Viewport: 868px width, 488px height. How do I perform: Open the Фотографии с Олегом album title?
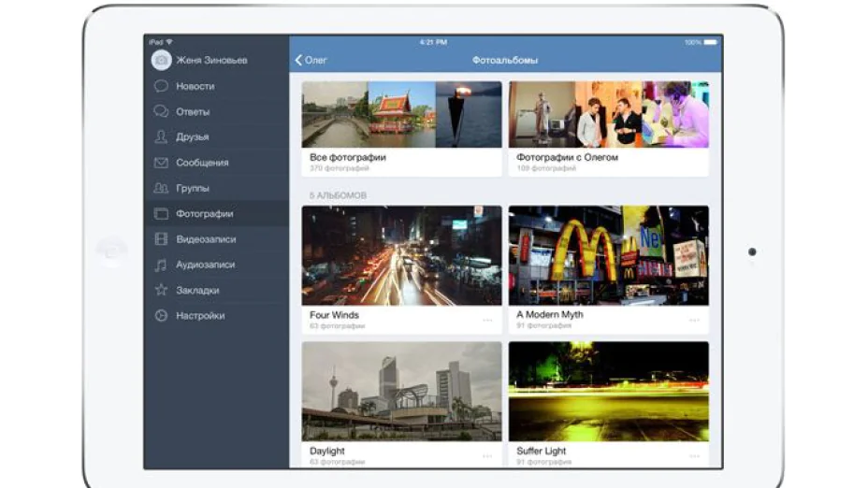[567, 157]
